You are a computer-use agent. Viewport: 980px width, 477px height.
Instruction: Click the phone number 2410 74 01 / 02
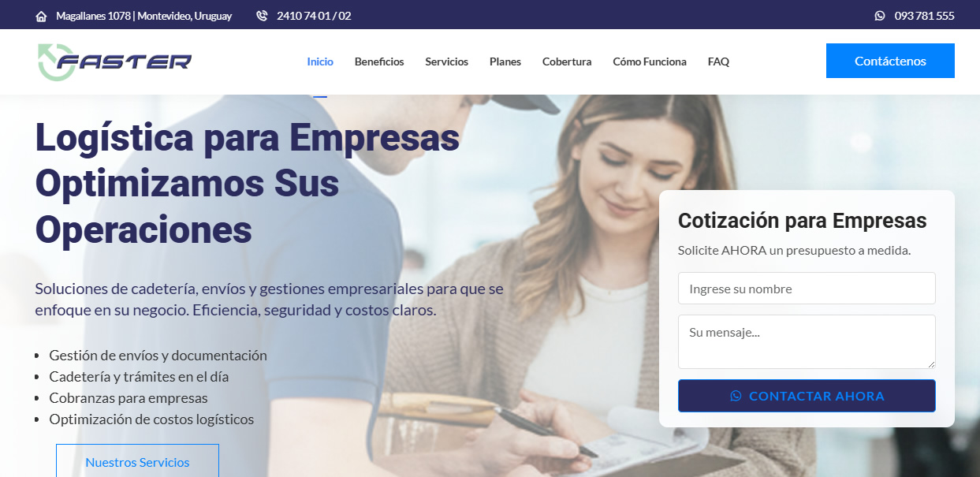click(x=314, y=16)
